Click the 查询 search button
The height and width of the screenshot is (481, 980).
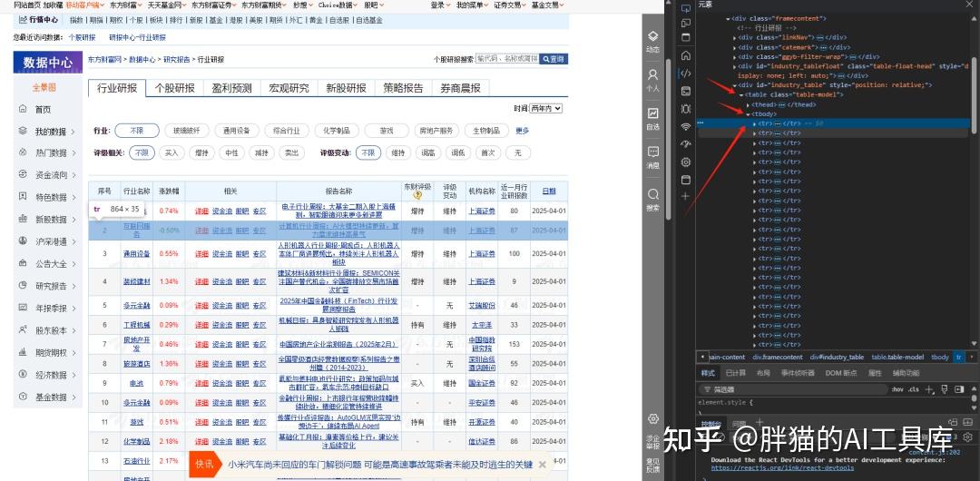coord(554,59)
